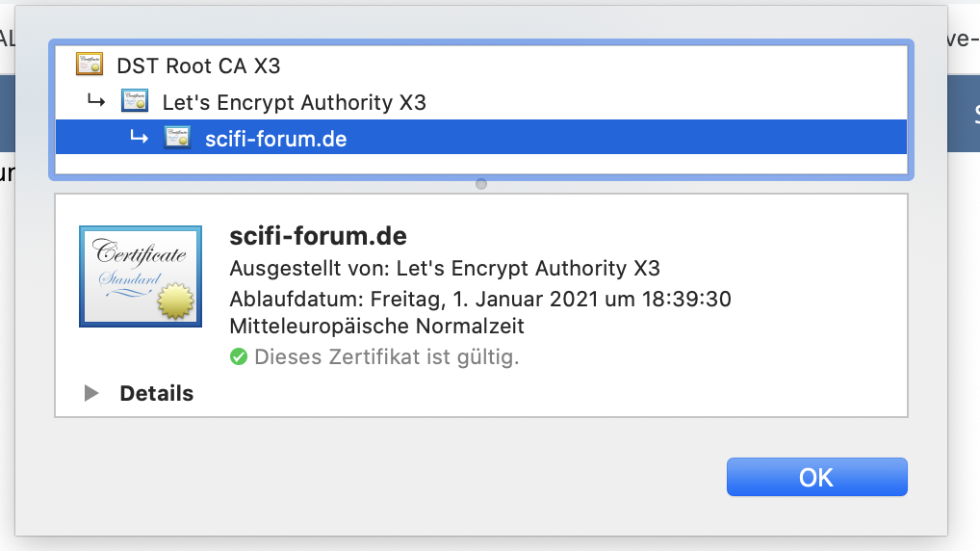Click the large Certificate Standard image
The image size is (980, 551).
[x=141, y=277]
